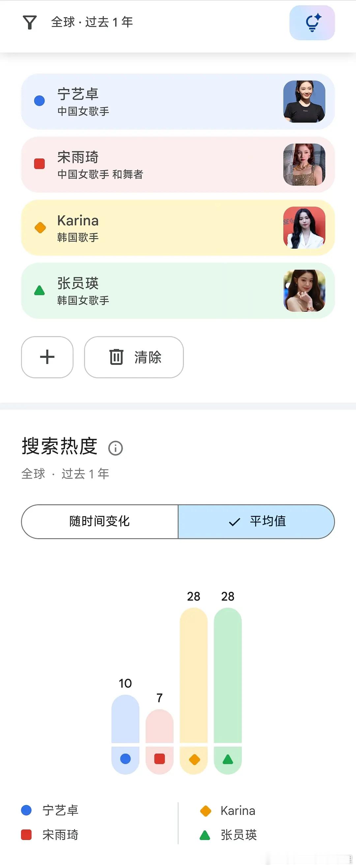Click the orange diamond under Karina's bar
This screenshot has height=868, width=356.
coord(194,759)
